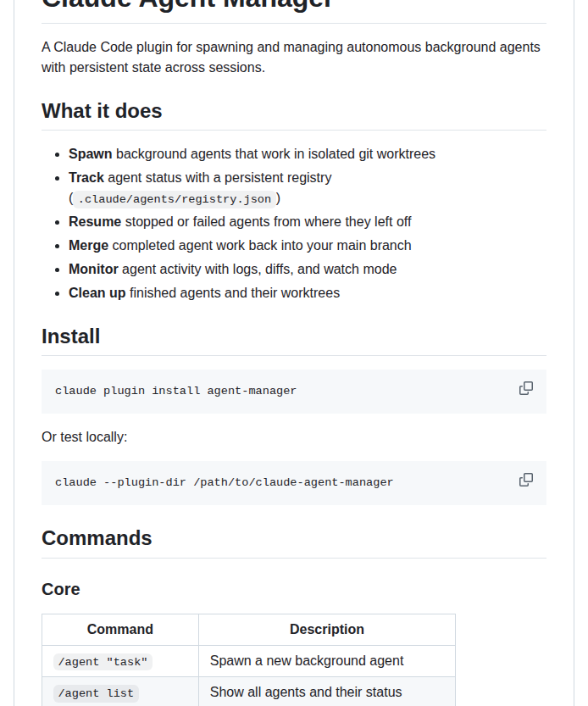
Task: Click the 'Or test locally:' text
Action: point(84,437)
